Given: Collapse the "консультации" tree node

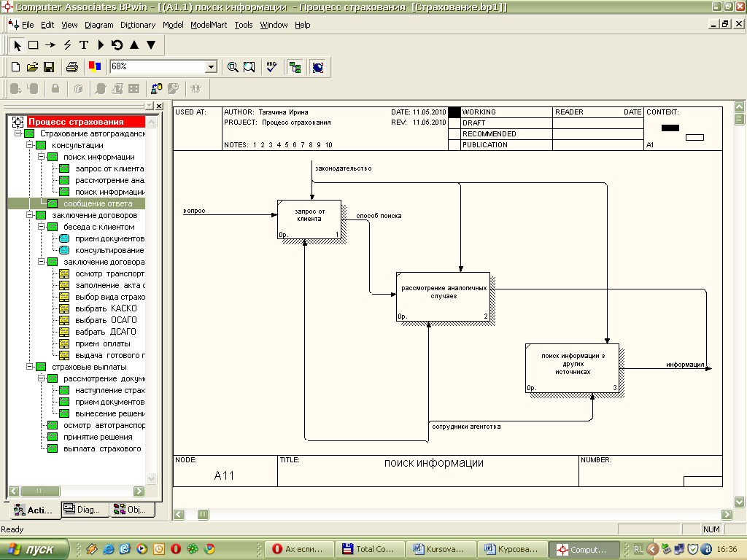Looking at the screenshot, I should [30, 145].
